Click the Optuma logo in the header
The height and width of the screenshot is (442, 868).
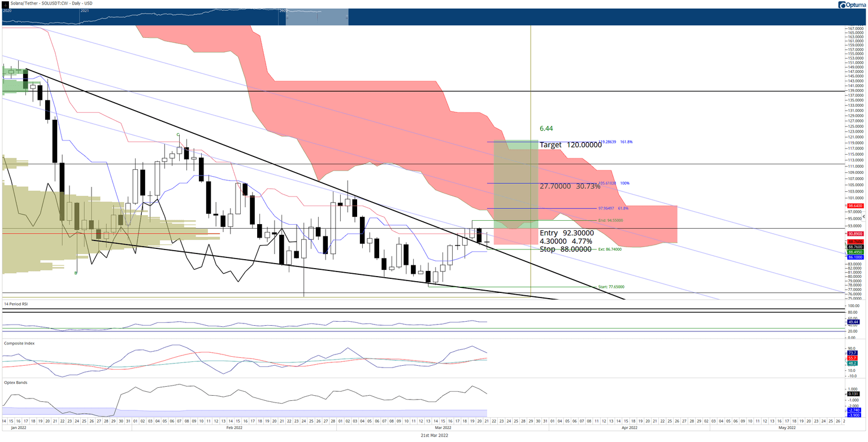point(852,5)
